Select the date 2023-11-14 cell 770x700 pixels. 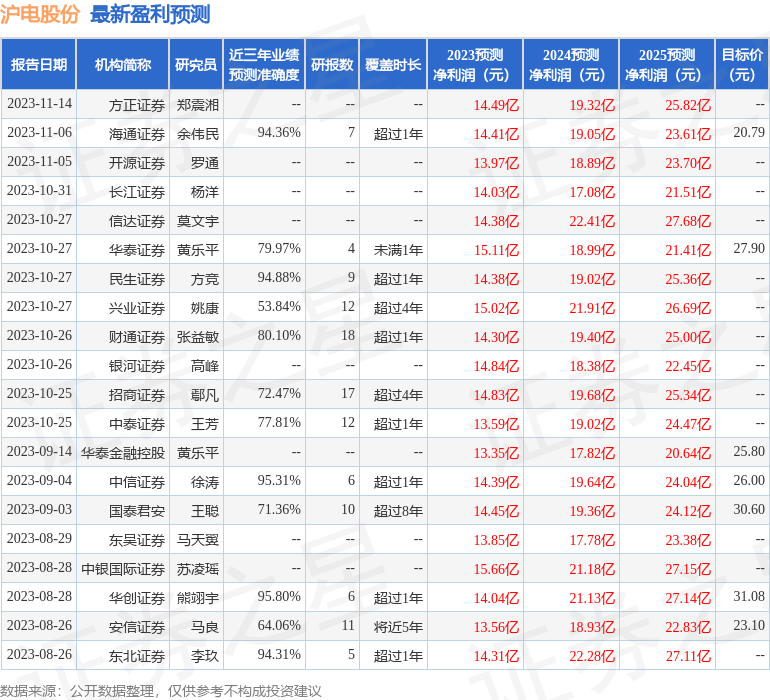click(x=39, y=104)
